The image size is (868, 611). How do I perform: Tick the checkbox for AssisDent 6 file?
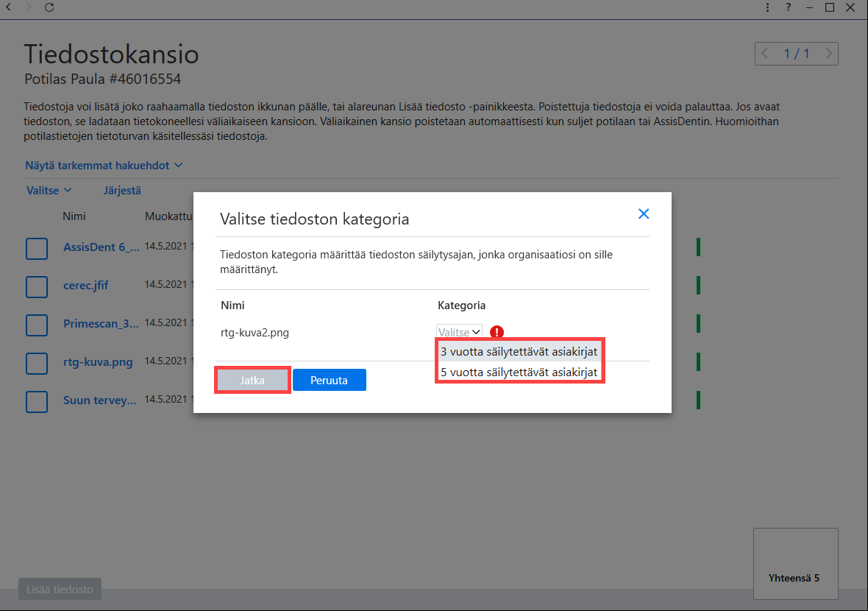[x=37, y=249]
